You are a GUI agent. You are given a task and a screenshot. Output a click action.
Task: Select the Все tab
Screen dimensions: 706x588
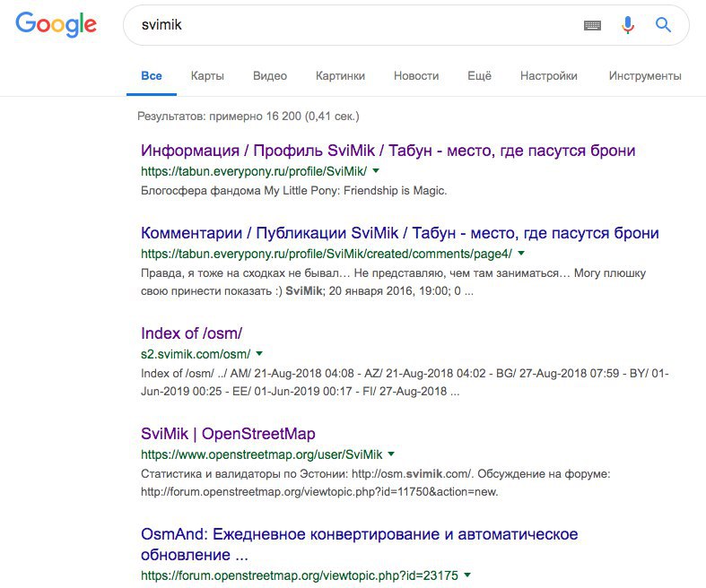(x=152, y=75)
